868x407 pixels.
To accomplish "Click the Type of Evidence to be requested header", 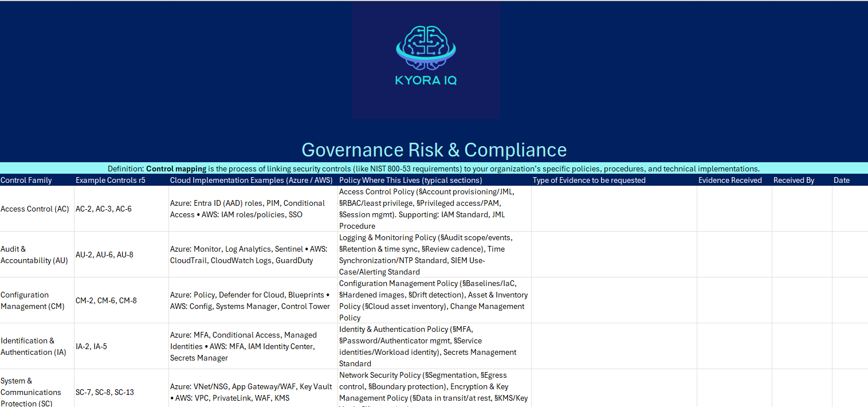I will 589,180.
